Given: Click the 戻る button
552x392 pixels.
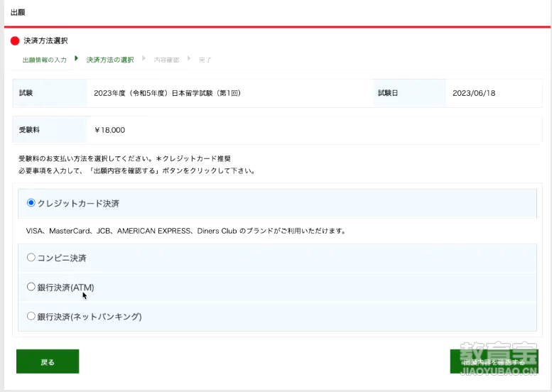Looking at the screenshot, I should point(48,361).
